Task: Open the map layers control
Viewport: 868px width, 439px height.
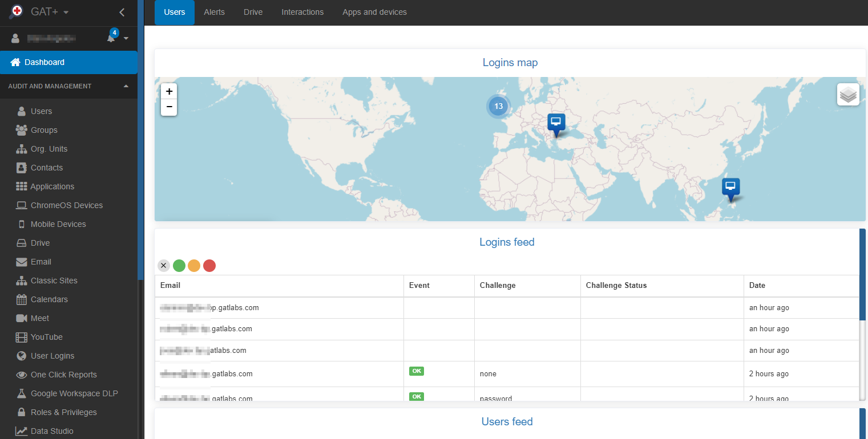Action: 848,94
